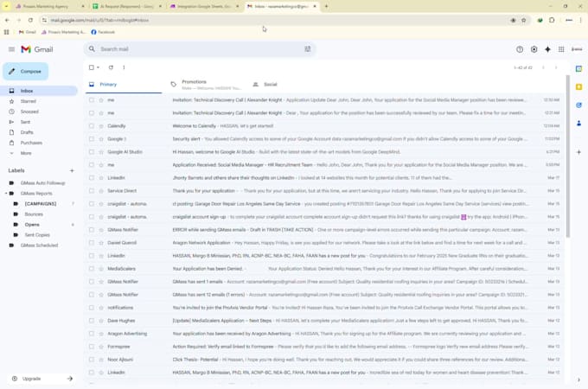
Task: Open Google Calendar side panel icon
Action: point(578,68)
